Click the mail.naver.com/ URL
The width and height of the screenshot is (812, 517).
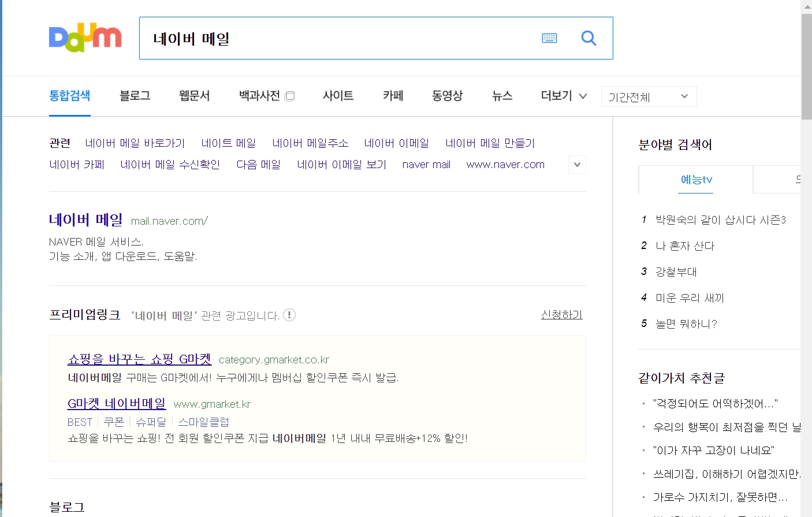coord(169,221)
